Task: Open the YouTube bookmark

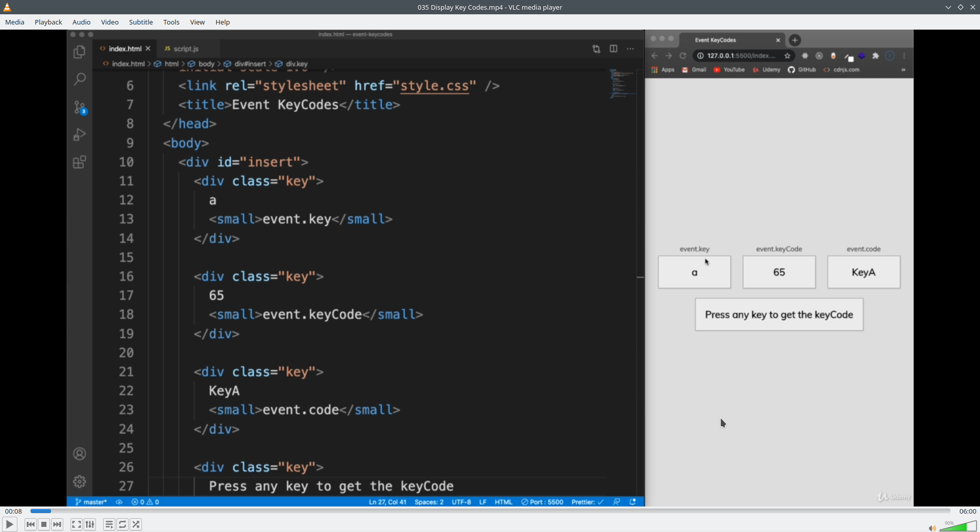Action: pos(729,70)
